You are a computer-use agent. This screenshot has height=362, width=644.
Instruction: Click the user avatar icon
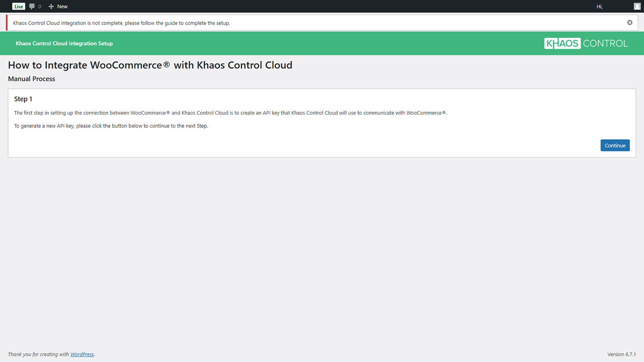click(637, 6)
